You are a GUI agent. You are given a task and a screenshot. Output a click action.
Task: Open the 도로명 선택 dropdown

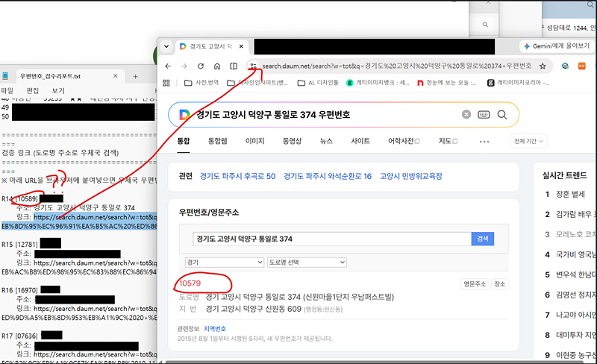(x=307, y=263)
